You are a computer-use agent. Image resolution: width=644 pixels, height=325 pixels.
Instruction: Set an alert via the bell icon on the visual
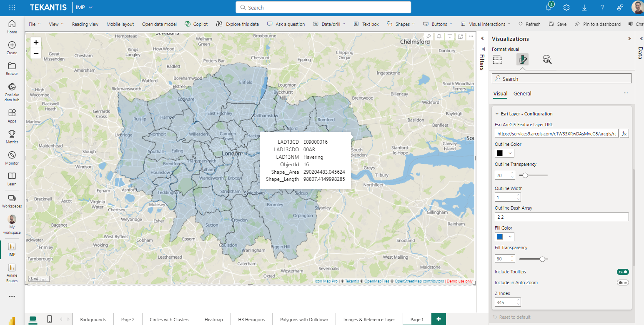pyautogui.click(x=439, y=37)
